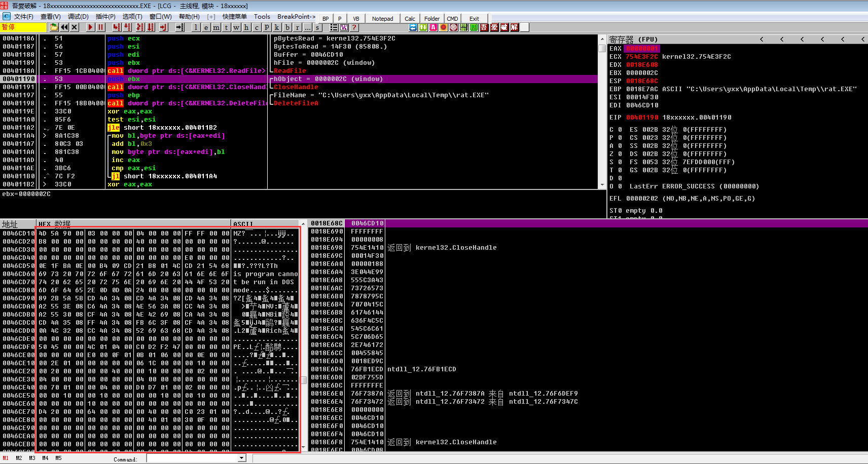868x464 pixels.
Task: Select the call KERNEL32.ReadFile instruction row
Action: 299,71
